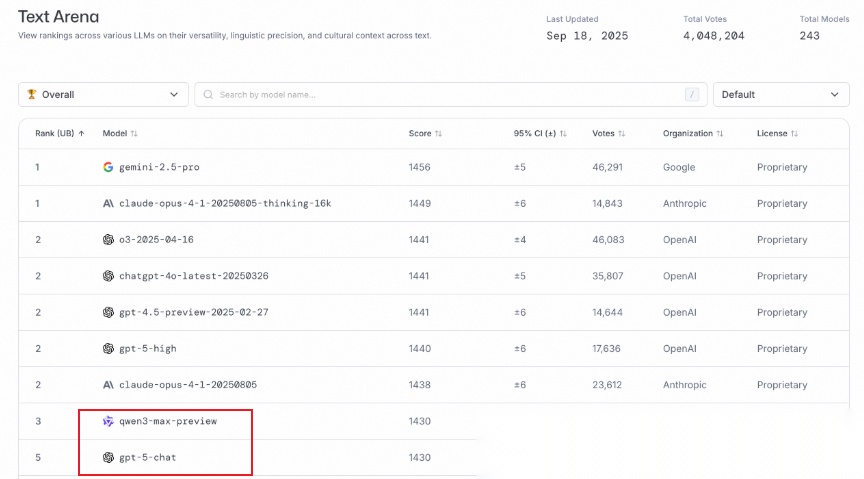The height and width of the screenshot is (479, 864).
Task: Click Anthropic organization in claude-opus-4-1-20250805 row
Action: [684, 385]
